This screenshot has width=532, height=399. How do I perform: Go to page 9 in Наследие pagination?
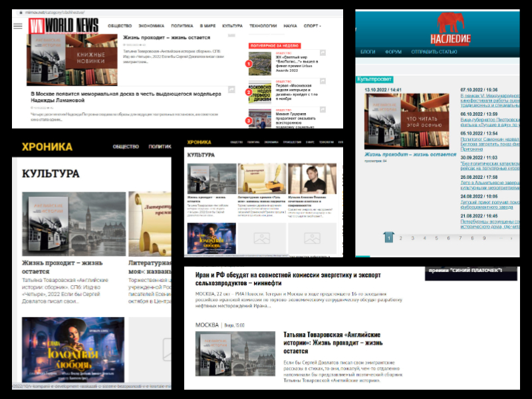(x=484, y=238)
